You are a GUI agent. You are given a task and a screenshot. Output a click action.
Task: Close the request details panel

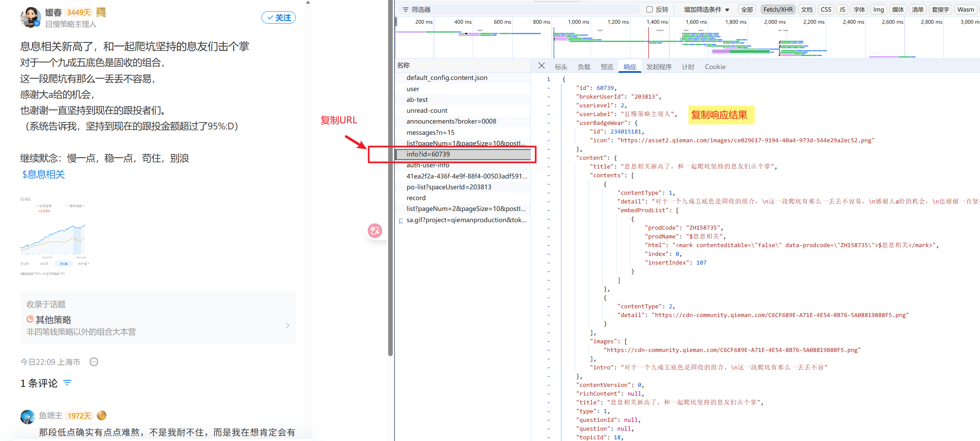(x=541, y=66)
